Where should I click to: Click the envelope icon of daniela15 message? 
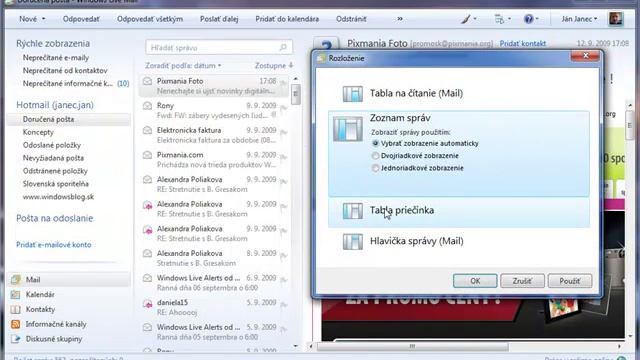tap(147, 303)
